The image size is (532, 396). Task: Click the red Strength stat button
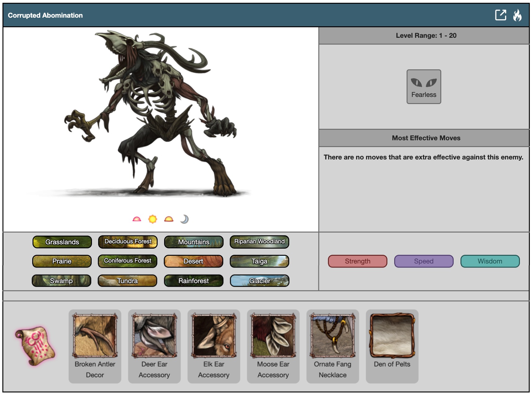(x=357, y=261)
